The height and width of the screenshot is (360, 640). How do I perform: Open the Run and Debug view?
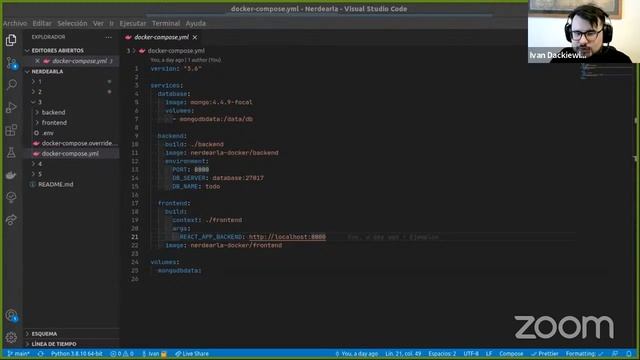coord(11,107)
